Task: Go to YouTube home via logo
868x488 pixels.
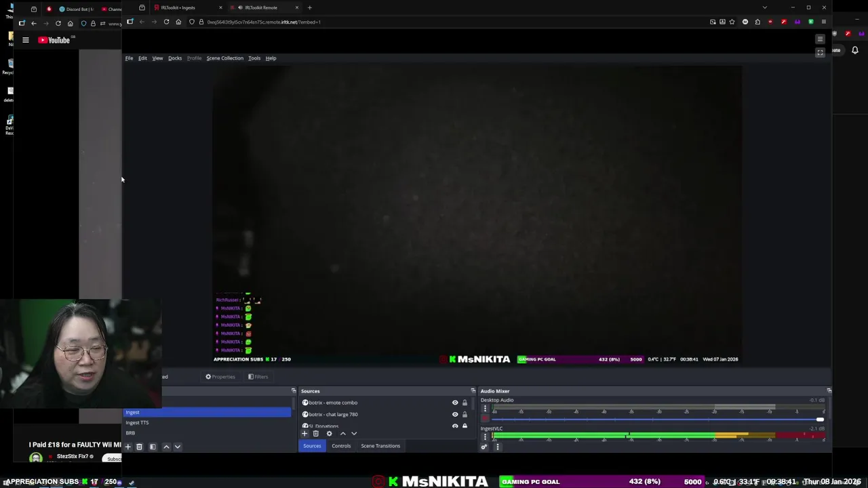Action: pyautogui.click(x=54, y=40)
